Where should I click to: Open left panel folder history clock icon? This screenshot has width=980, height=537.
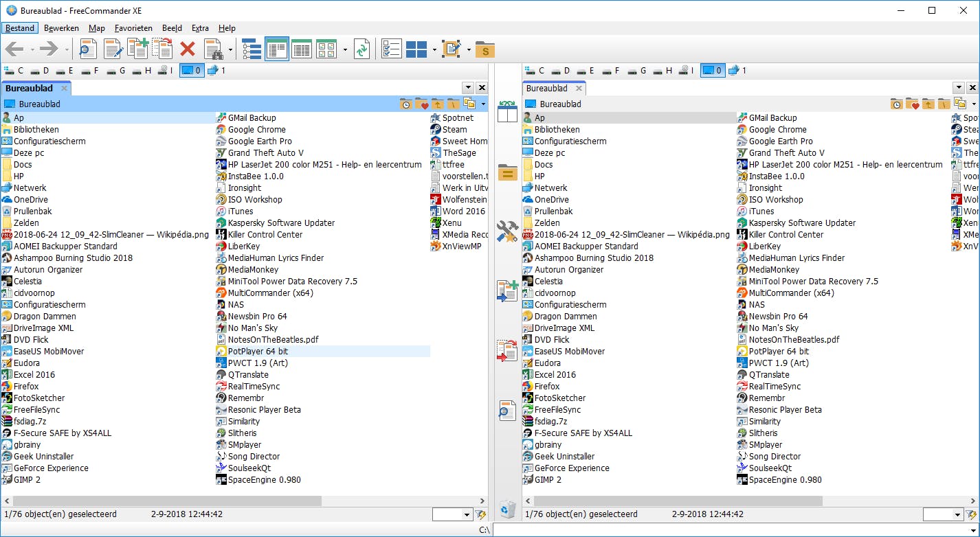[x=406, y=104]
